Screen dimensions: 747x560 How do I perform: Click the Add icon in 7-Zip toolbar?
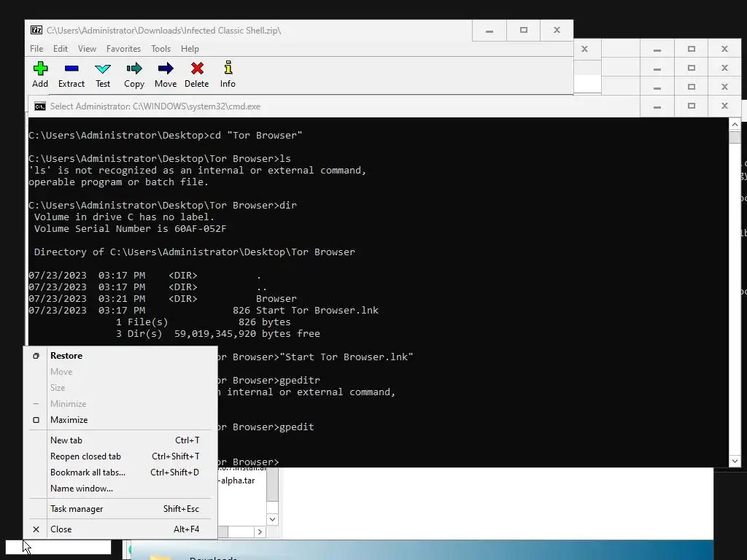coord(40,69)
